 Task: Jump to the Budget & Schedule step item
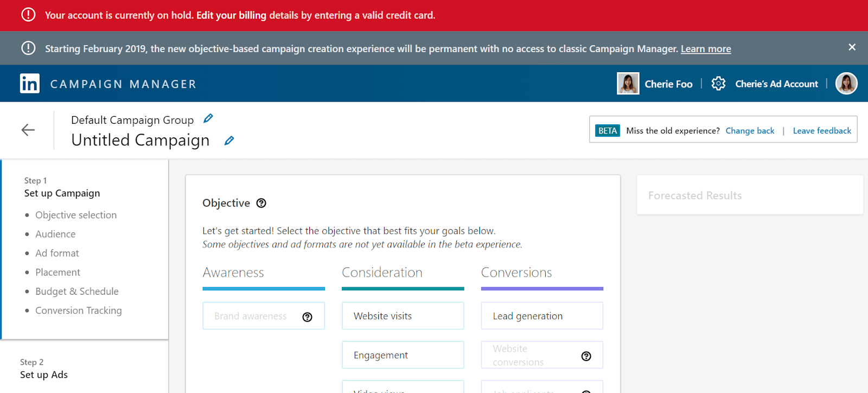point(77,291)
